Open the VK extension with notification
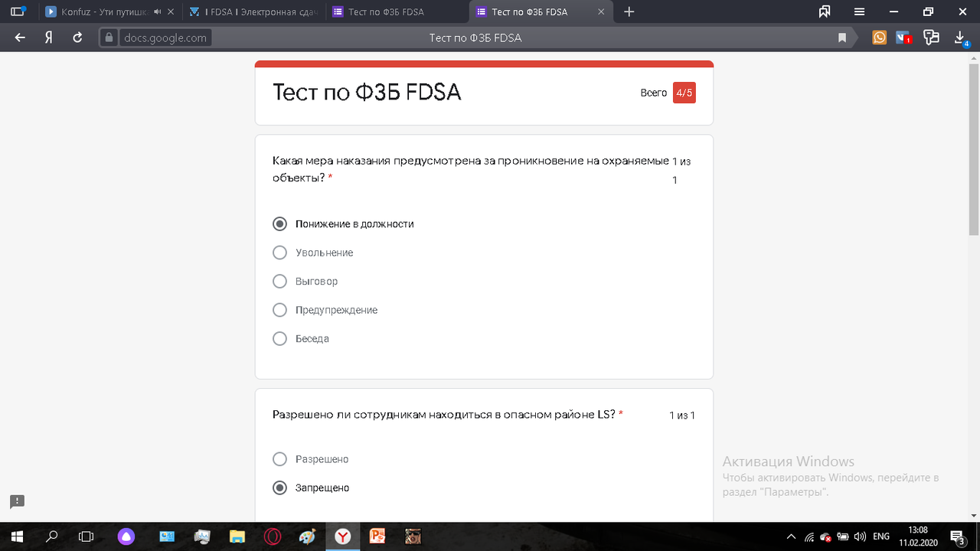980x551 pixels. (x=903, y=37)
